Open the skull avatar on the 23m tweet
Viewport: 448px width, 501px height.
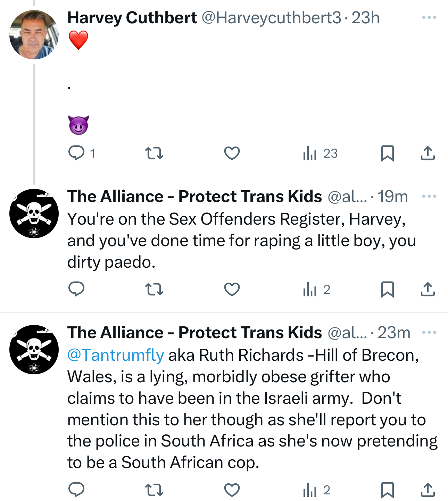click(x=34, y=349)
